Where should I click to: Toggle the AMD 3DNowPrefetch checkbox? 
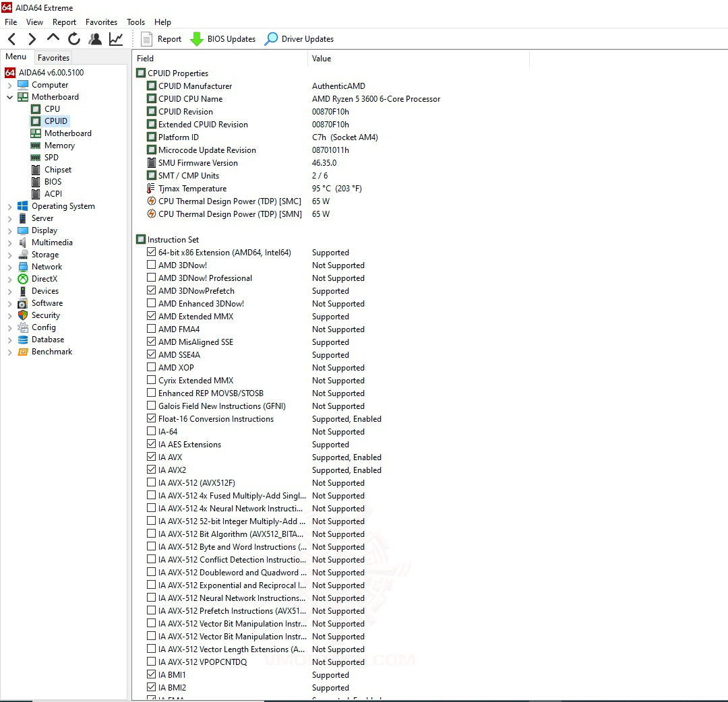click(x=152, y=290)
